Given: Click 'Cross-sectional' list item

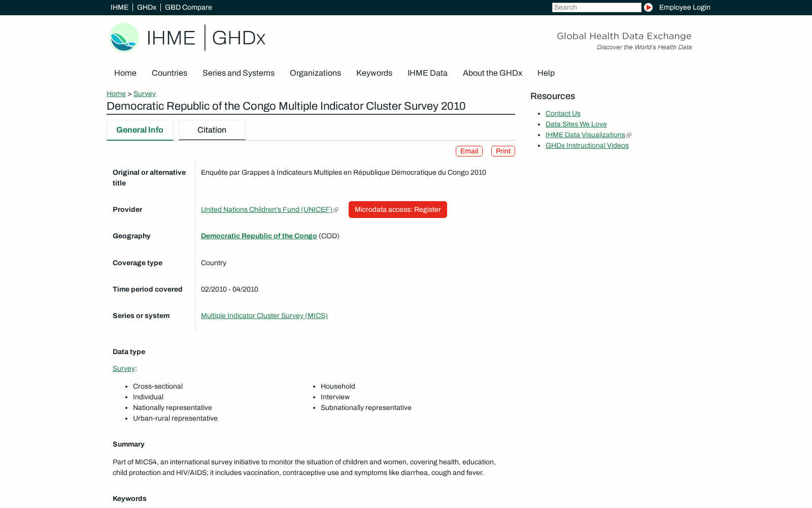Looking at the screenshot, I should [158, 386].
